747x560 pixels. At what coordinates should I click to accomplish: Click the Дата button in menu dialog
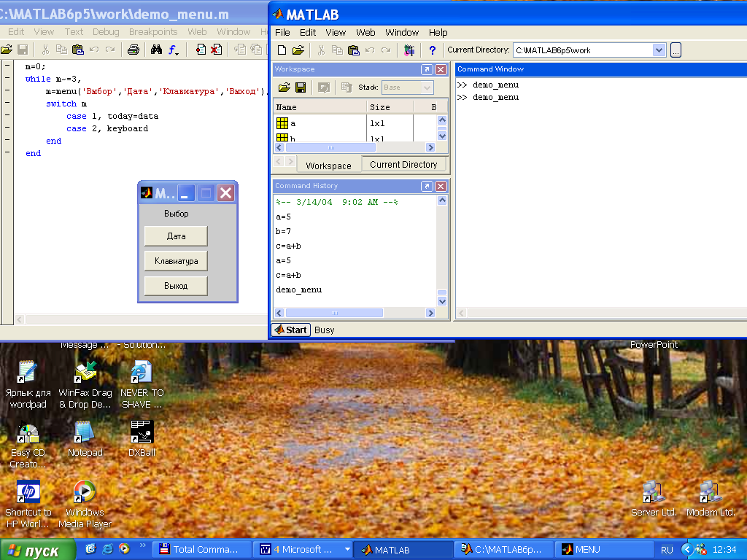[x=176, y=236]
